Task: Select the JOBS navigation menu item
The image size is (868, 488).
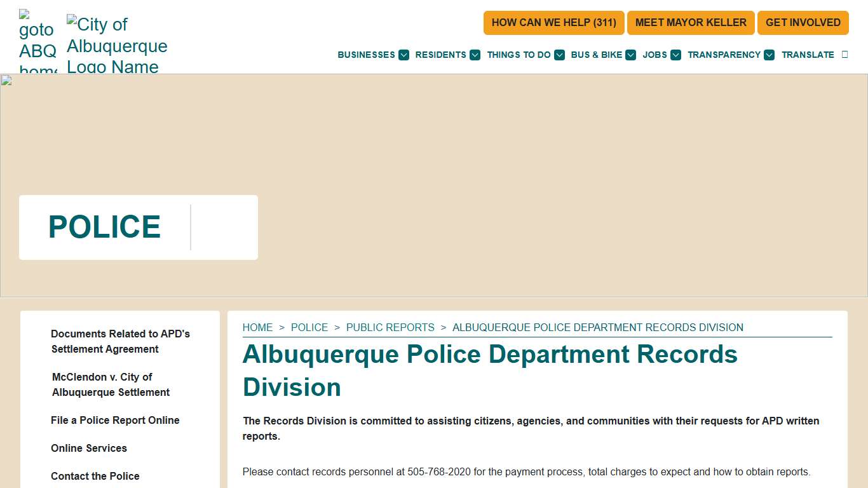Action: [x=654, y=55]
